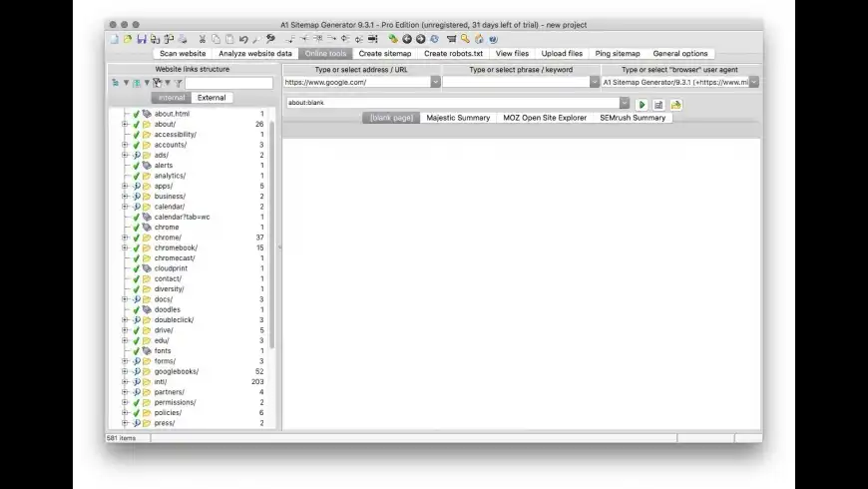Click the Copy icon in toolbar
The width and height of the screenshot is (868, 489).
click(x=216, y=39)
